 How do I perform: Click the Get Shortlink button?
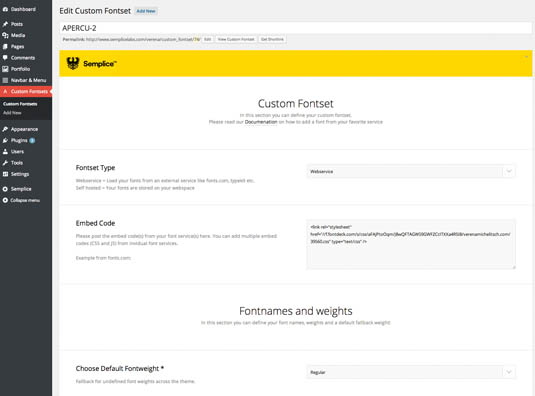pyautogui.click(x=272, y=40)
